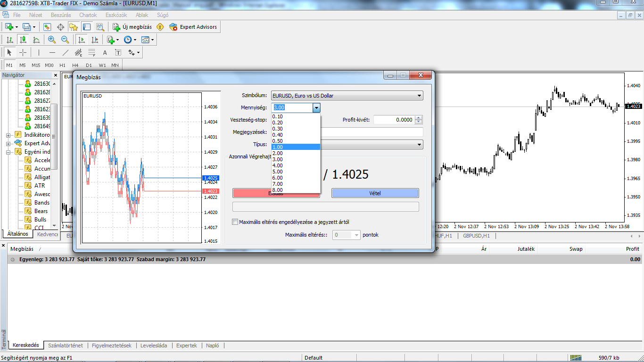Toggle the Navigator folder-star icon
Image resolution: width=644 pixels, height=362 pixels.
74,27
